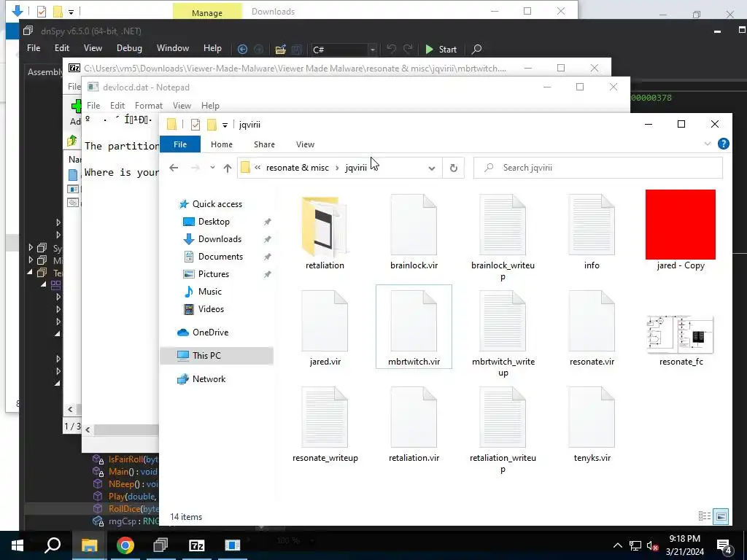Click dnSpy search magnifier icon
Viewport: 747px width, 560px height.
point(476,49)
